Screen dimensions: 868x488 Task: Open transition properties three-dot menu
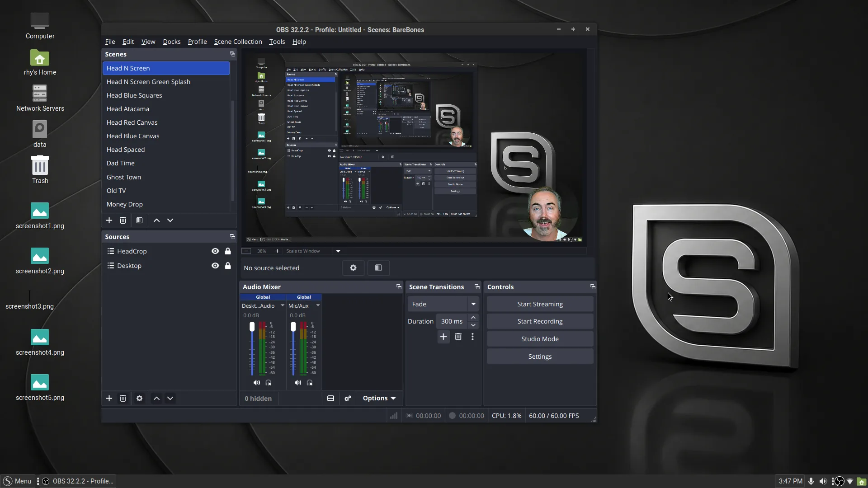(x=472, y=337)
